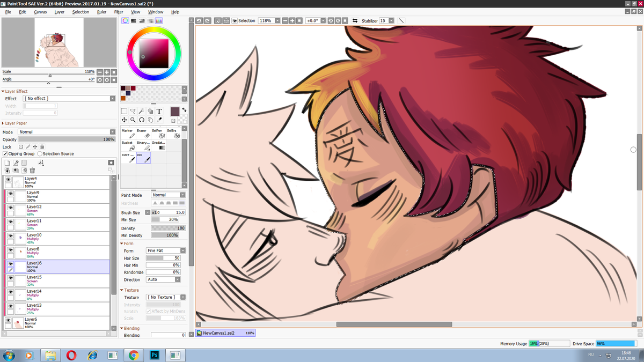Viewport: 644px width, 362px height.
Task: Select the Move layer tool
Action: [x=124, y=120]
